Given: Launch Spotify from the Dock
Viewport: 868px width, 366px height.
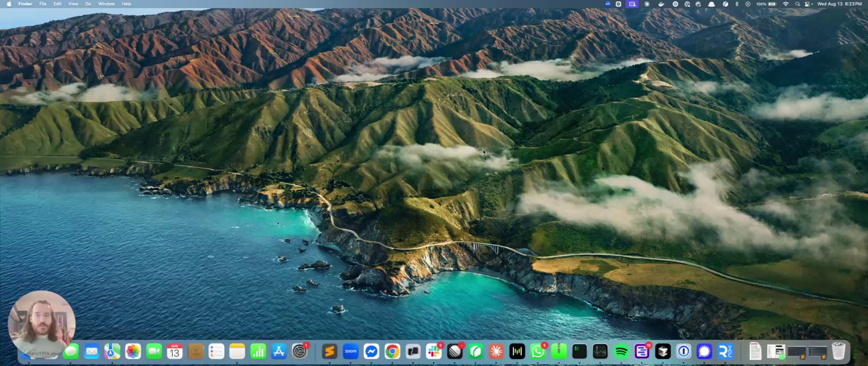Looking at the screenshot, I should [621, 351].
